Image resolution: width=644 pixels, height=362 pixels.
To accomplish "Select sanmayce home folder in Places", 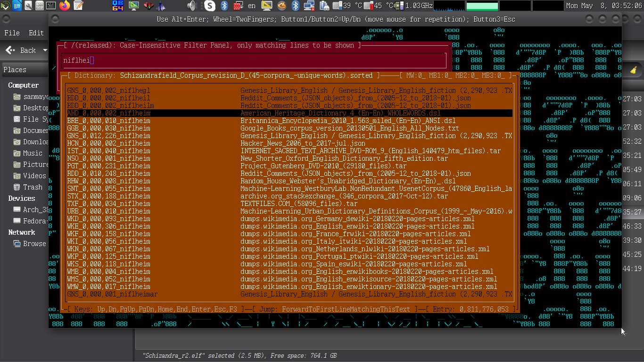I will [31, 97].
